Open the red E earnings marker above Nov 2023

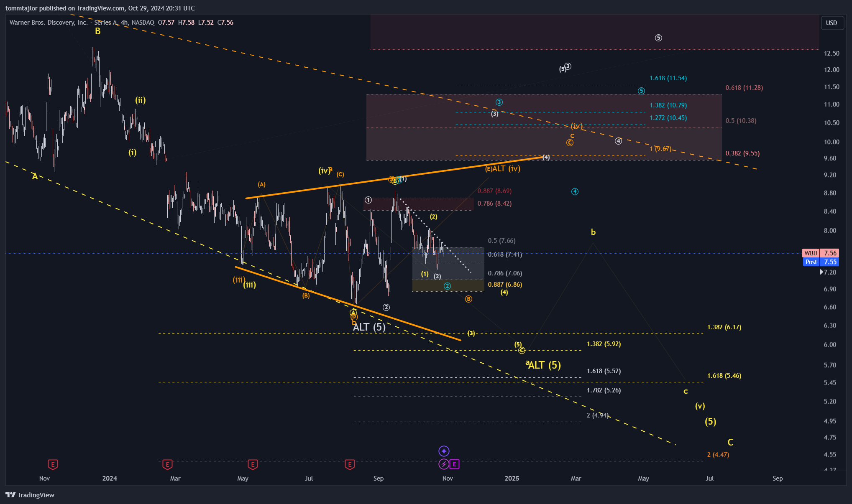coord(53,464)
